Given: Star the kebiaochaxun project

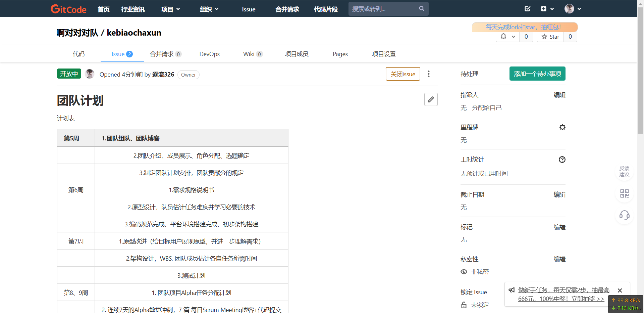Looking at the screenshot, I should pos(550,37).
